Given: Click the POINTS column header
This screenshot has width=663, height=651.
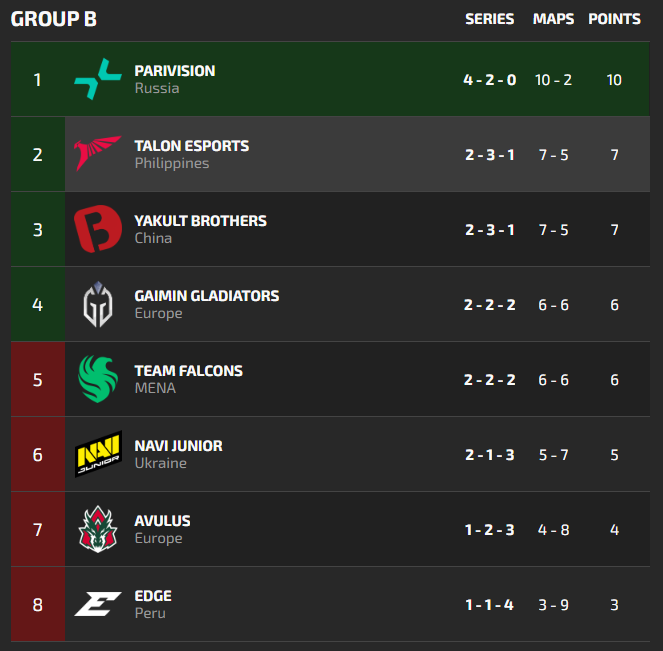Looking at the screenshot, I should pyautogui.click(x=614, y=19).
